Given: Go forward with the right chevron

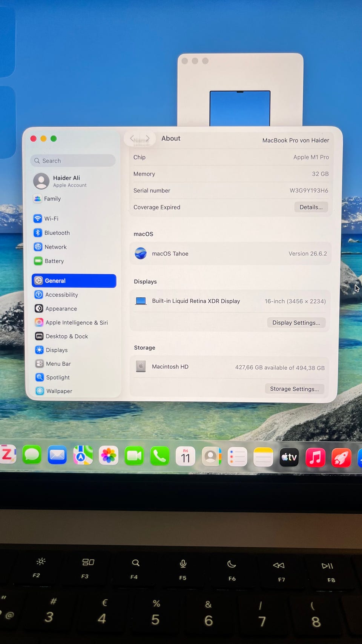Looking at the screenshot, I should pyautogui.click(x=148, y=138).
